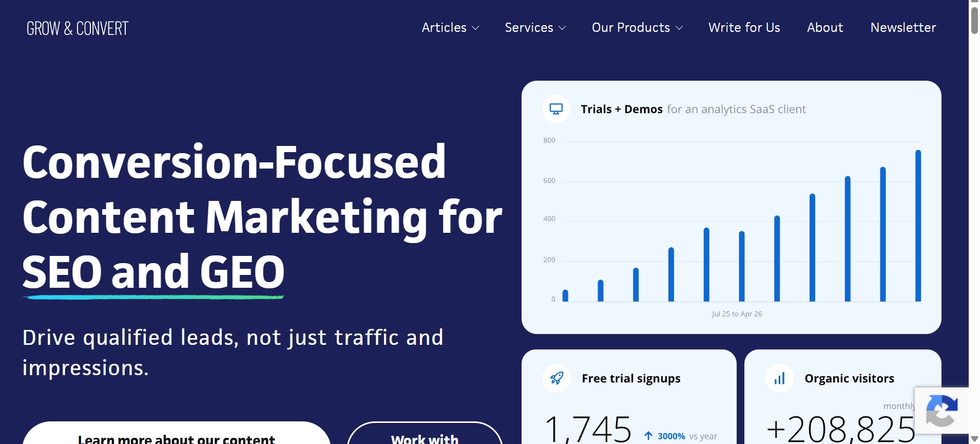Click the rocket icon beside Free trial signups

point(556,378)
